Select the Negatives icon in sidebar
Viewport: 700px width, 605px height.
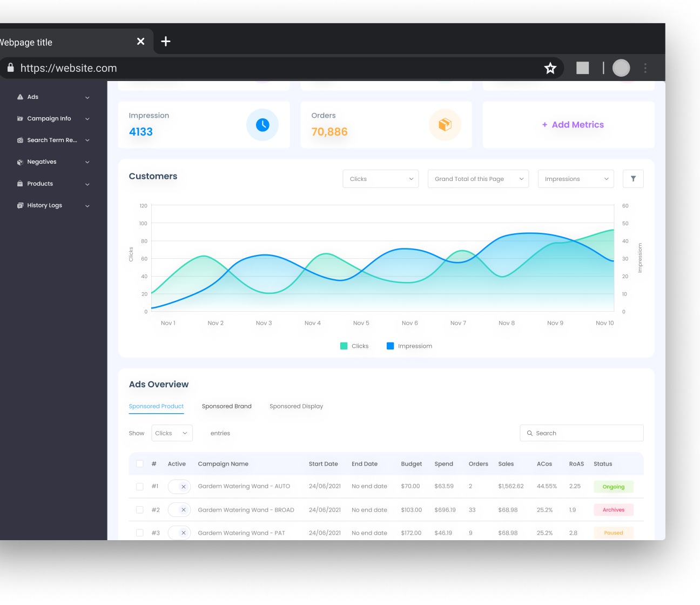20,162
